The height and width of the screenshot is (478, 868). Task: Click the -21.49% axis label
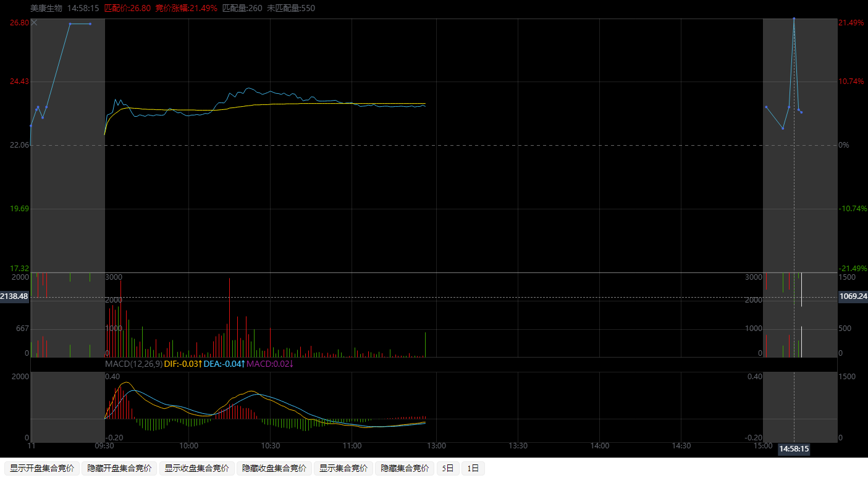pos(853,269)
